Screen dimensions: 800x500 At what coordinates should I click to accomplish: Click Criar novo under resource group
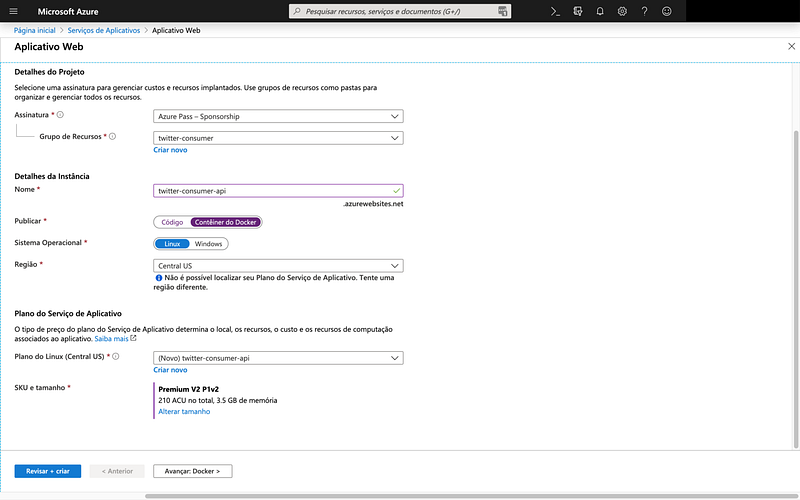click(x=170, y=150)
